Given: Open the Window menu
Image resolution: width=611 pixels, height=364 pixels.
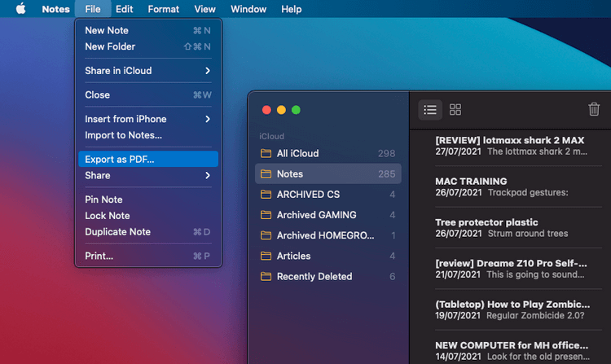Looking at the screenshot, I should (248, 9).
